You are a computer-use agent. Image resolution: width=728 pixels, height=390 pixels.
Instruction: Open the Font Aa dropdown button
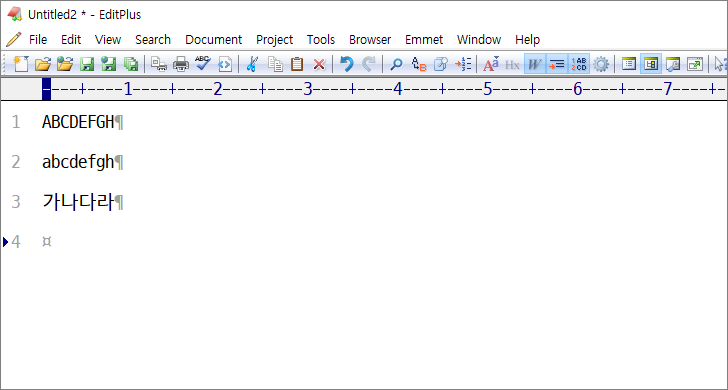tap(491, 64)
